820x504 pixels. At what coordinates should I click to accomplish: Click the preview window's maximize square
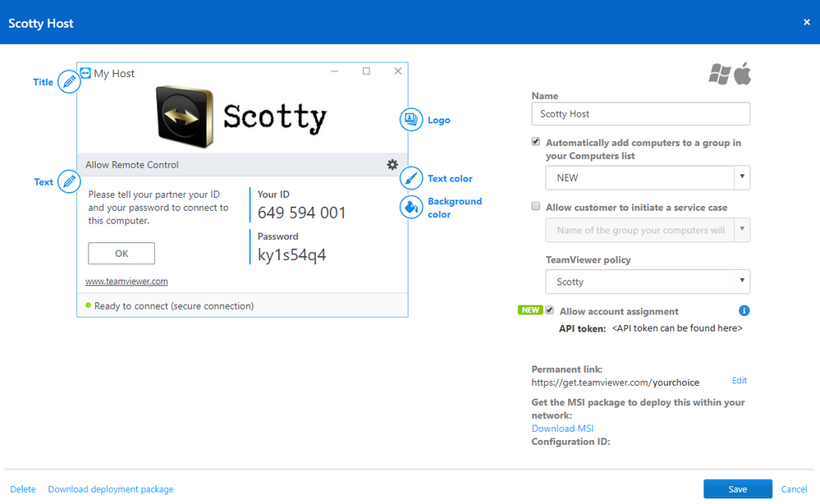[x=366, y=71]
